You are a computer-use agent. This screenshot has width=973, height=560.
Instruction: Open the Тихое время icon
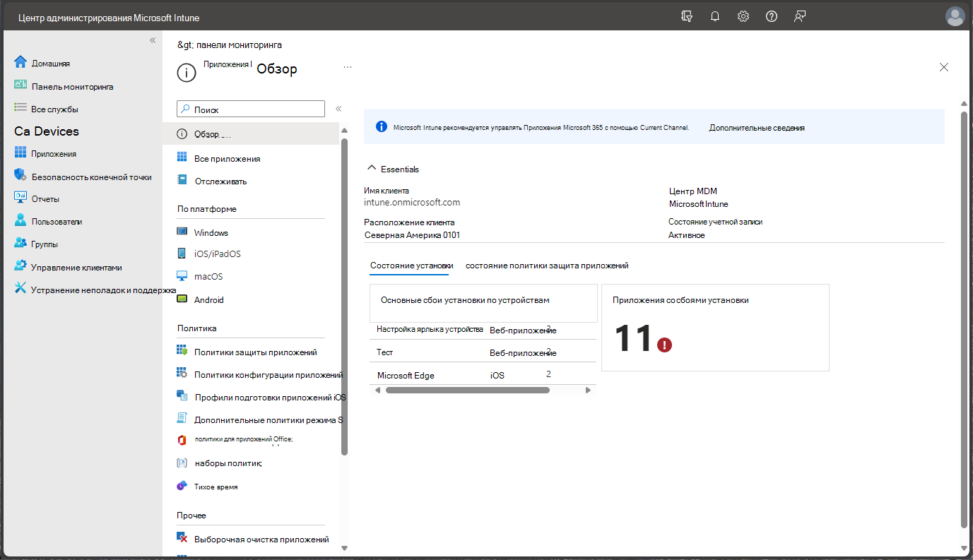(182, 487)
